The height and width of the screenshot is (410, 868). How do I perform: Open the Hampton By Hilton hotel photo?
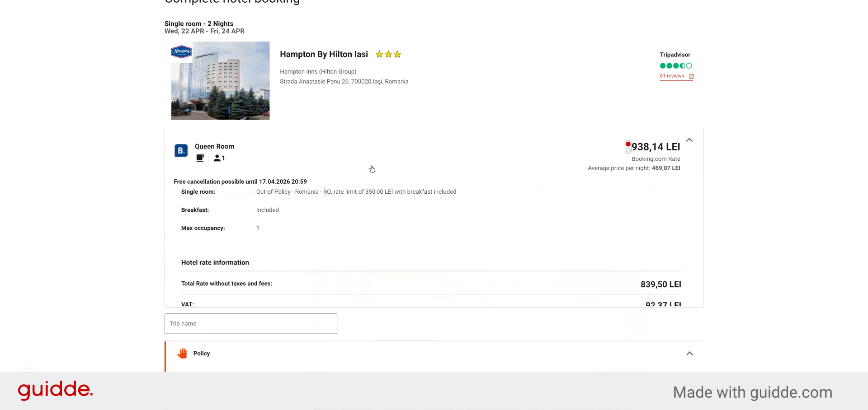pyautogui.click(x=221, y=81)
